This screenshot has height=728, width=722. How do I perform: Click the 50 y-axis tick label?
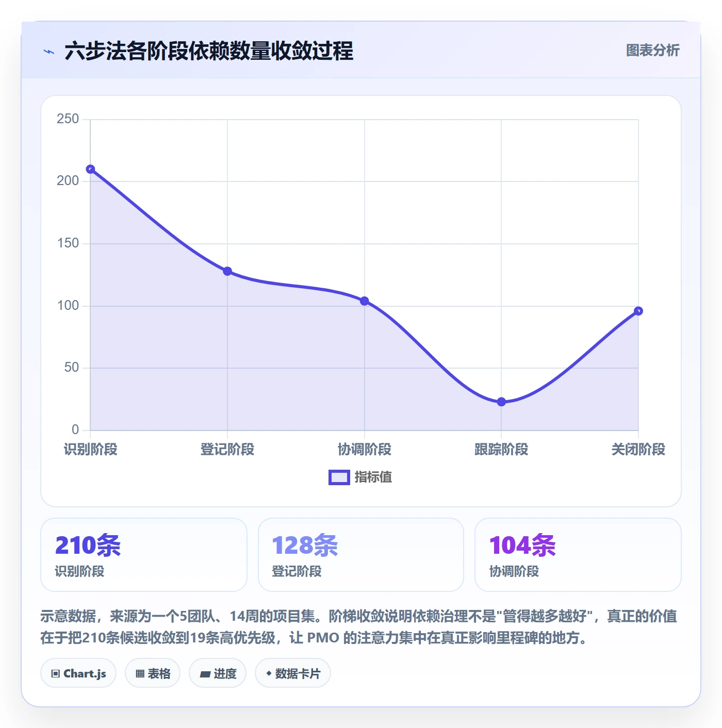point(72,368)
